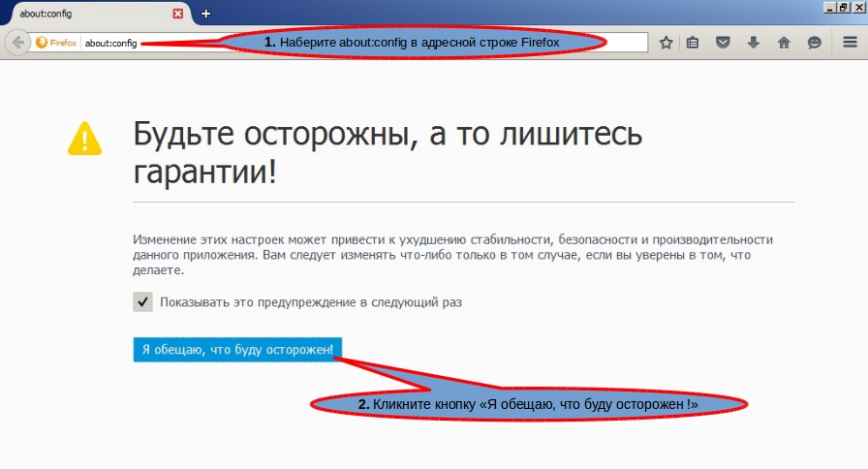
Task: Click the "Будьте осторожны" warning heading
Action: [x=387, y=152]
